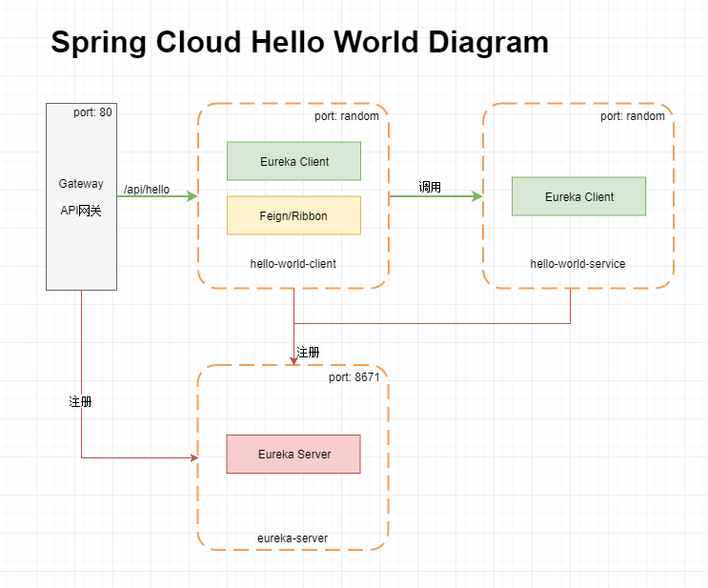Click the 'hello-world-service' label
Image resolution: width=708 pixels, height=588 pixels.
coord(578,264)
